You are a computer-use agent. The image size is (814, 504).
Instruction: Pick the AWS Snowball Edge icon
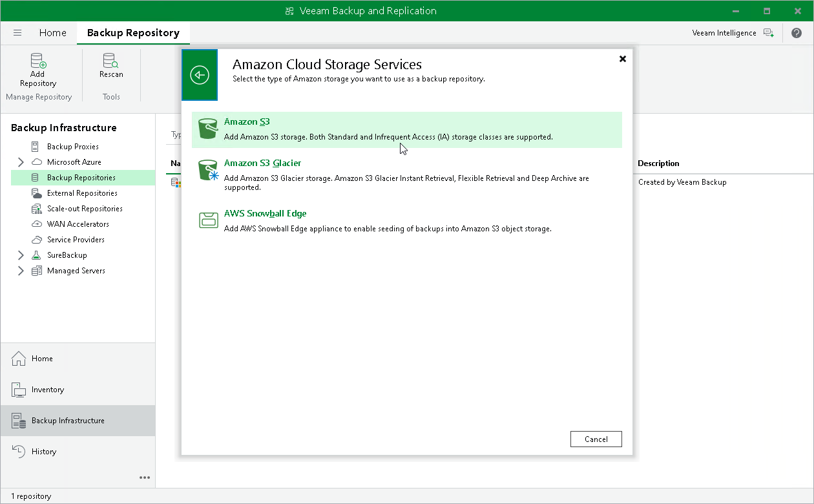[208, 220]
